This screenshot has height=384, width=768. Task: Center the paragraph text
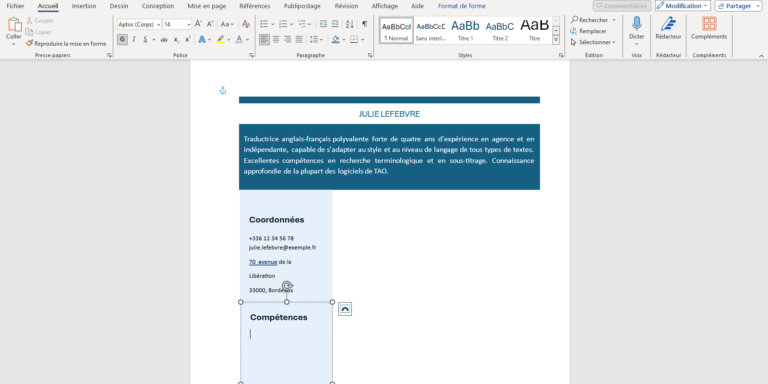(x=276, y=40)
